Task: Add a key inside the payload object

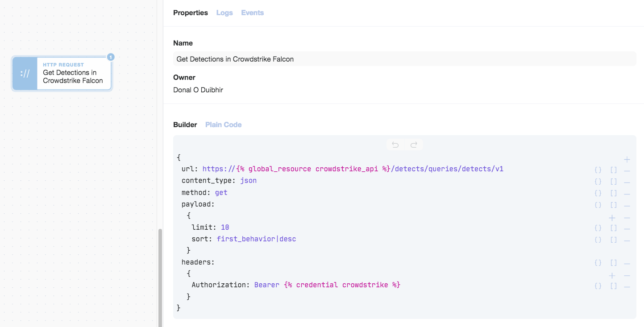Action: (612, 218)
